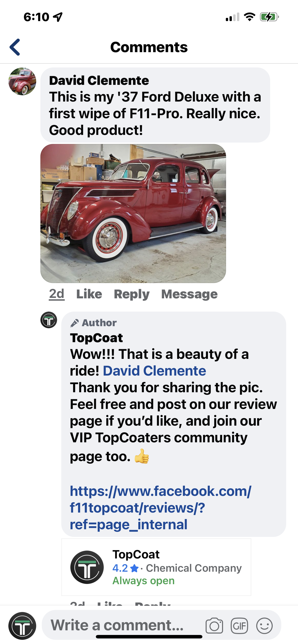Open the red Ford Deluxe photo
Image resolution: width=298 pixels, height=644 pixels.
click(x=133, y=213)
